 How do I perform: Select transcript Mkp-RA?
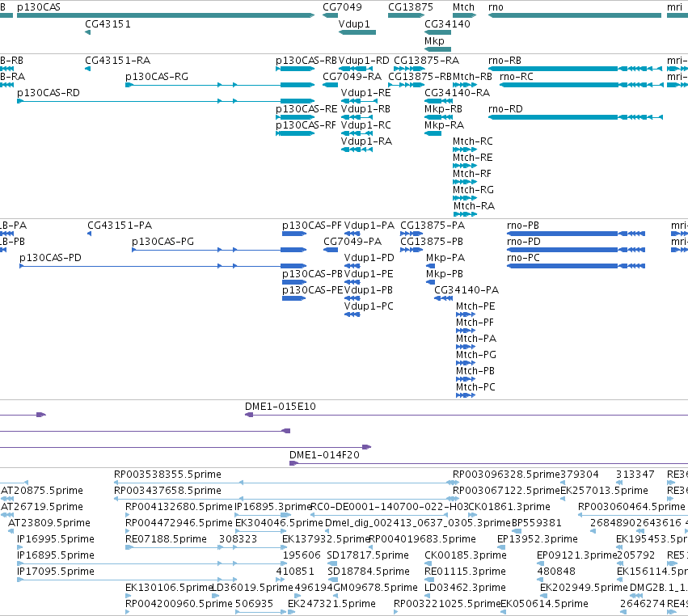coord(444,125)
